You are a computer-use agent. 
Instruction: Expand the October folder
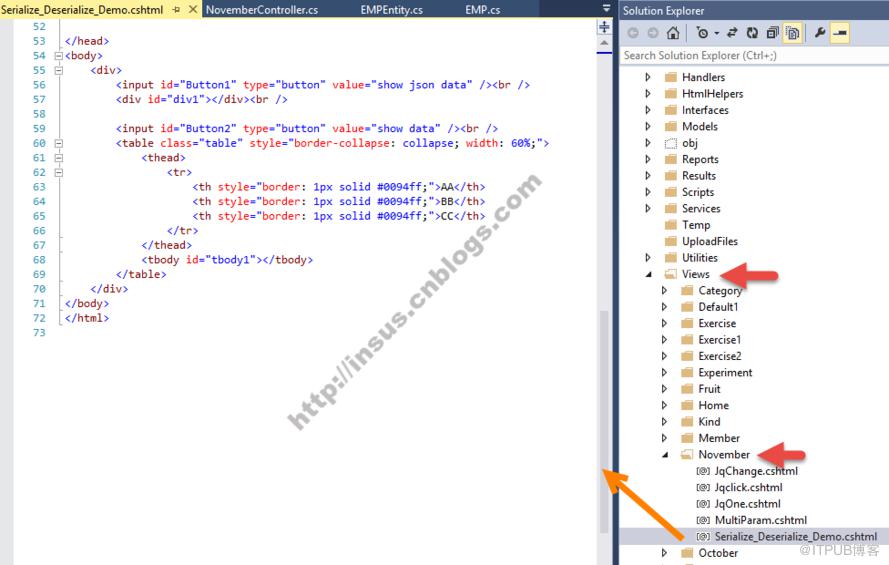[664, 553]
